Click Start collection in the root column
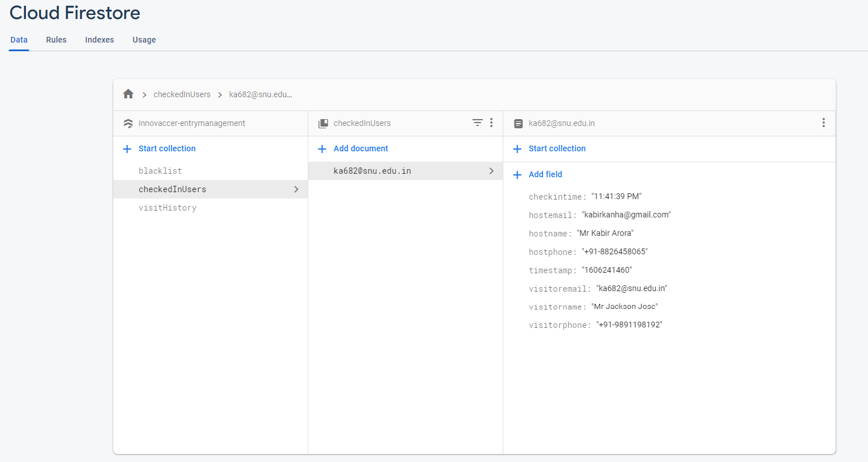This screenshot has width=868, height=462. pos(167,148)
